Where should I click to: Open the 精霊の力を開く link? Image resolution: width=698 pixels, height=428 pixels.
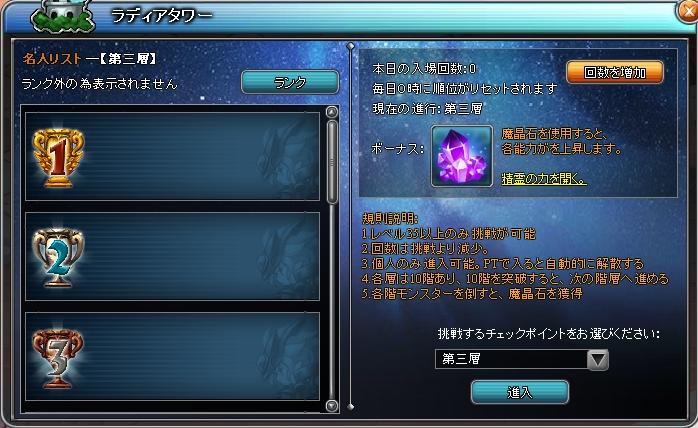click(x=544, y=179)
